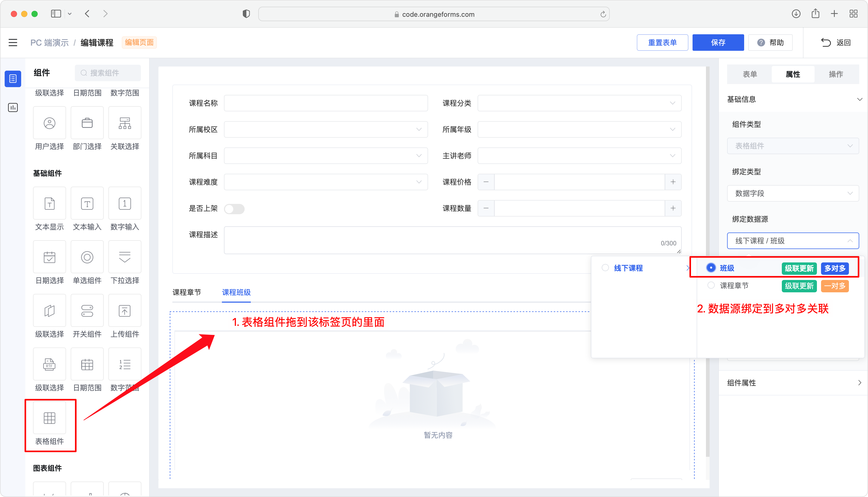This screenshot has width=868, height=497.
Task: Collapse the 基础信息 section
Action: click(793, 99)
